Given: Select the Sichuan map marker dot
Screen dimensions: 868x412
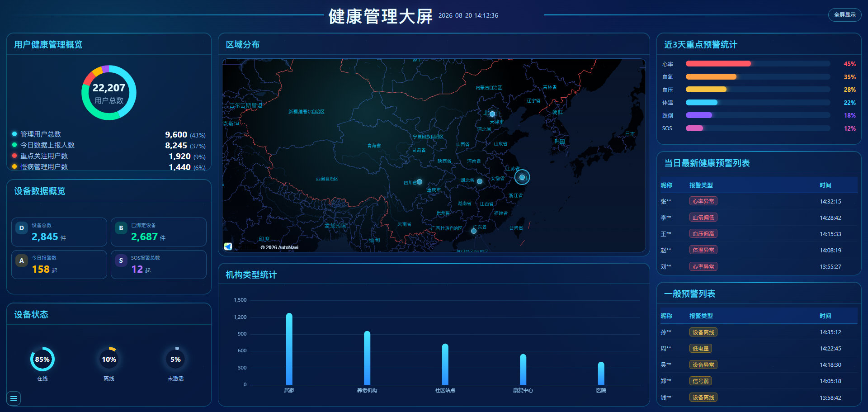Looking at the screenshot, I should [x=420, y=182].
